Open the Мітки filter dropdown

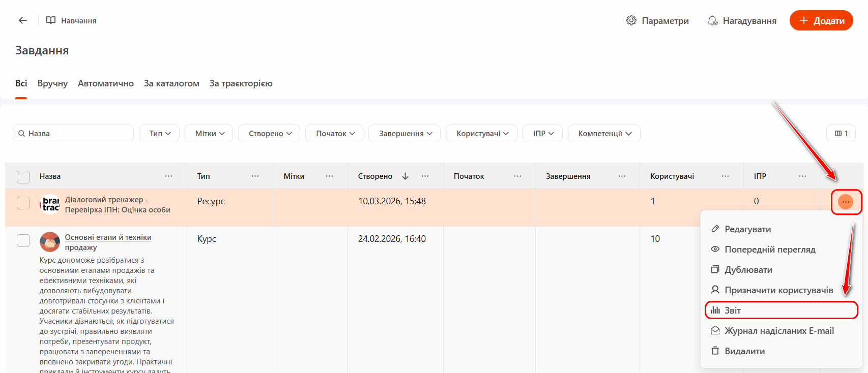click(209, 134)
